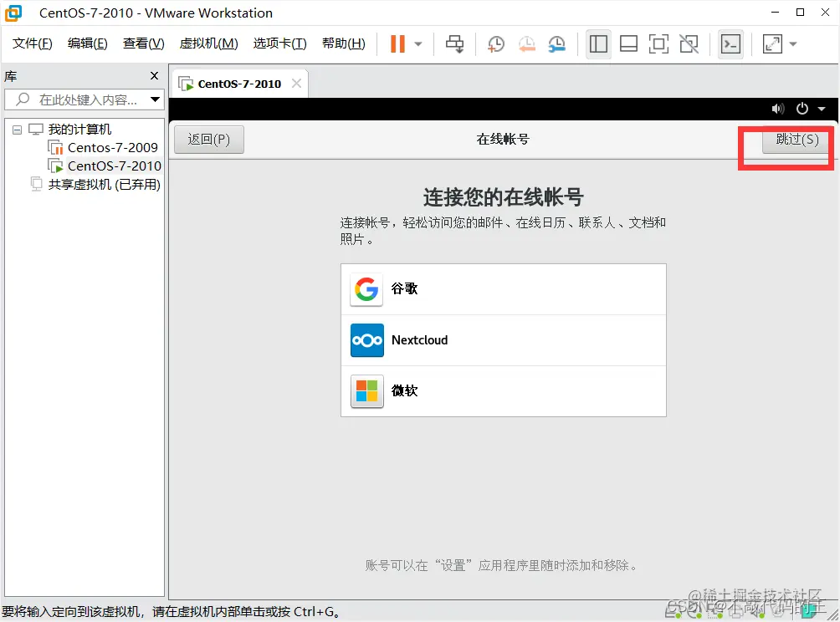Switch to the CentOS-7-2010 tab

point(239,84)
